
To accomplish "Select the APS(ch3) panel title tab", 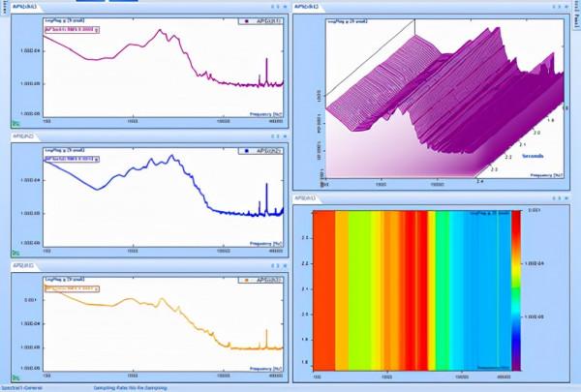I will coord(22,263).
